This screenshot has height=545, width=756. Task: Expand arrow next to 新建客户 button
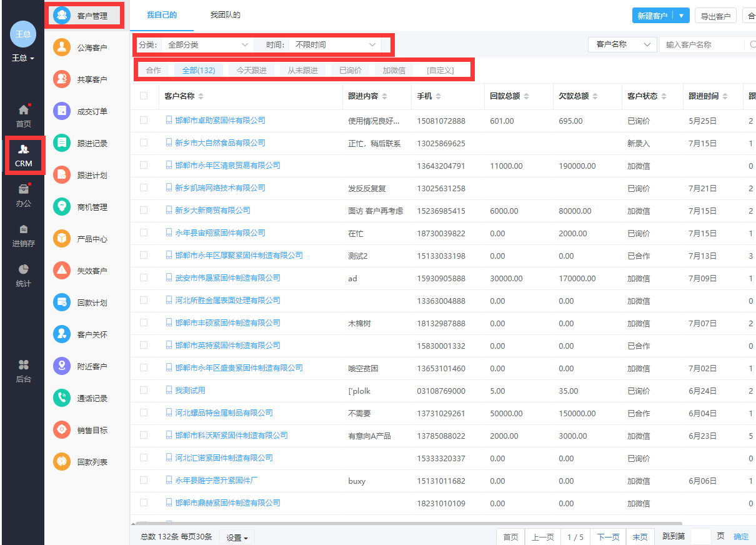tap(682, 16)
